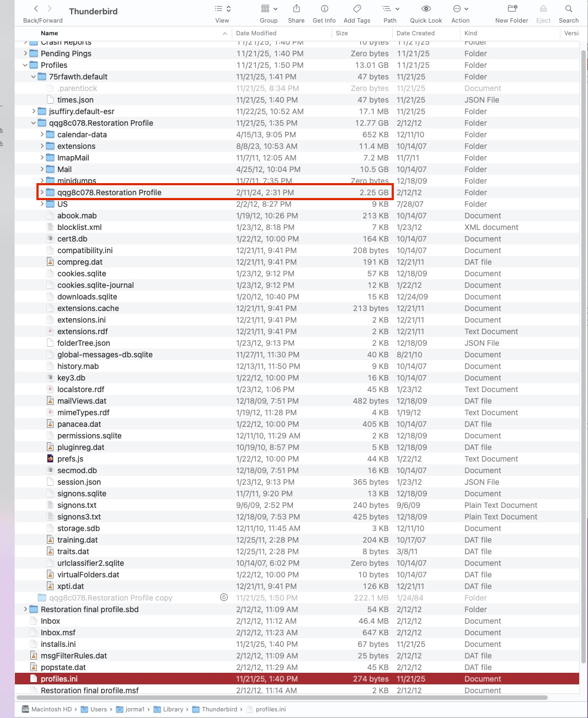The width and height of the screenshot is (588, 718).
Task: Go to Library in path bar
Action: pyautogui.click(x=173, y=709)
